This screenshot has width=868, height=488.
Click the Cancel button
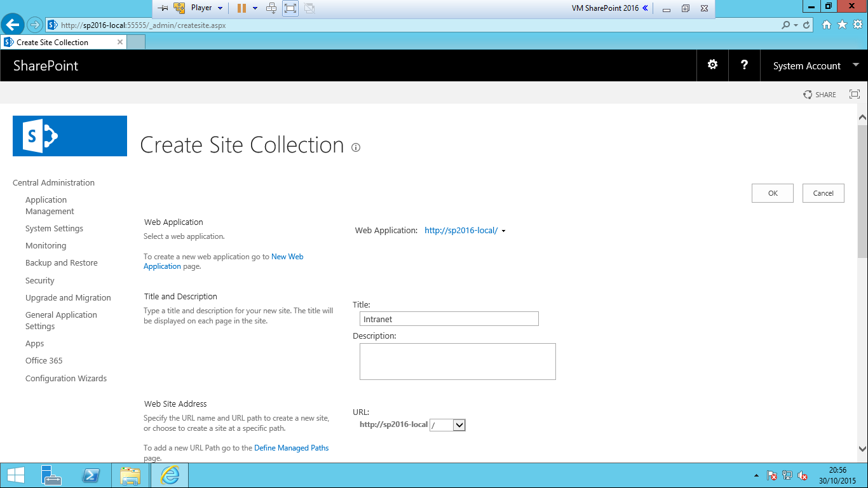824,193
